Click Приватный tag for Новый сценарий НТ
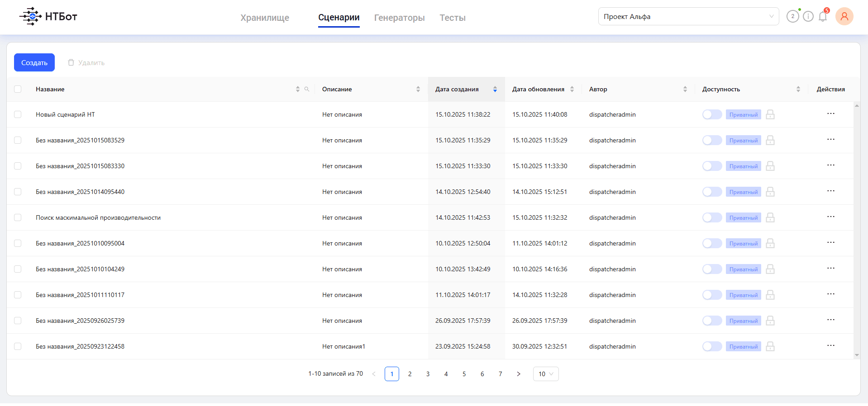 pyautogui.click(x=744, y=114)
